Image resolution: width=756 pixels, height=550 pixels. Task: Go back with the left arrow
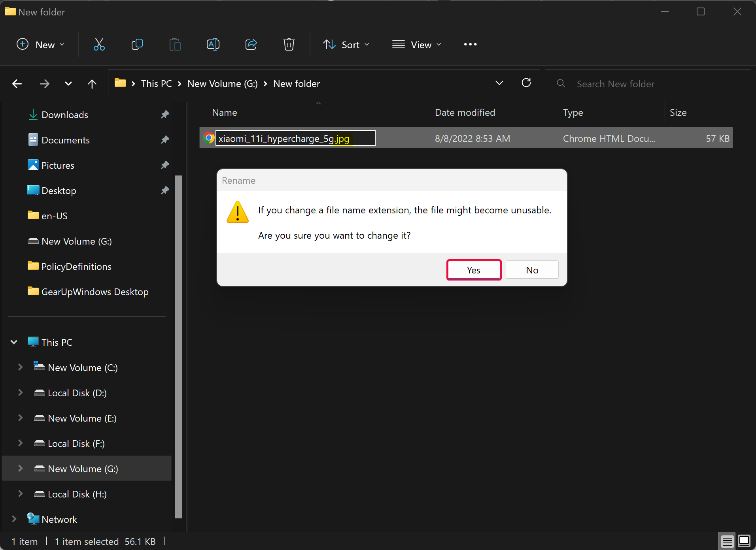[17, 83]
